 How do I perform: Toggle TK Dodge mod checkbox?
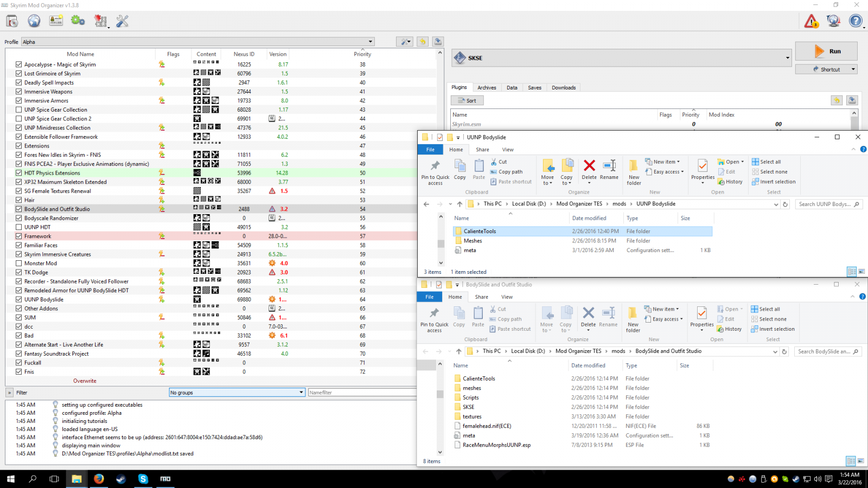click(x=19, y=272)
